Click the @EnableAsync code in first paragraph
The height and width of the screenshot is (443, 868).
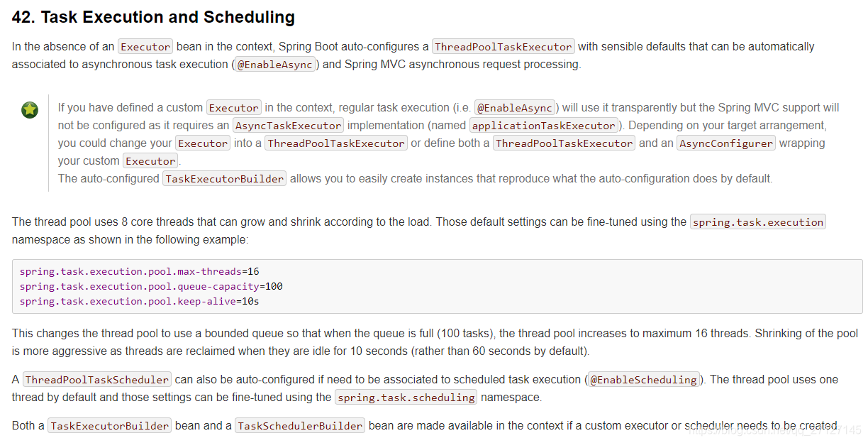276,65
